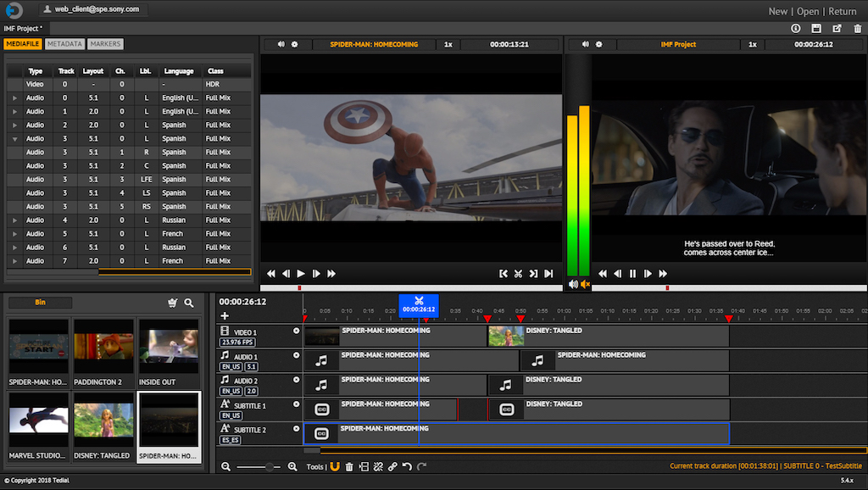Open search in the Bin panel
Viewport: 868px width, 490px height.
tap(189, 303)
